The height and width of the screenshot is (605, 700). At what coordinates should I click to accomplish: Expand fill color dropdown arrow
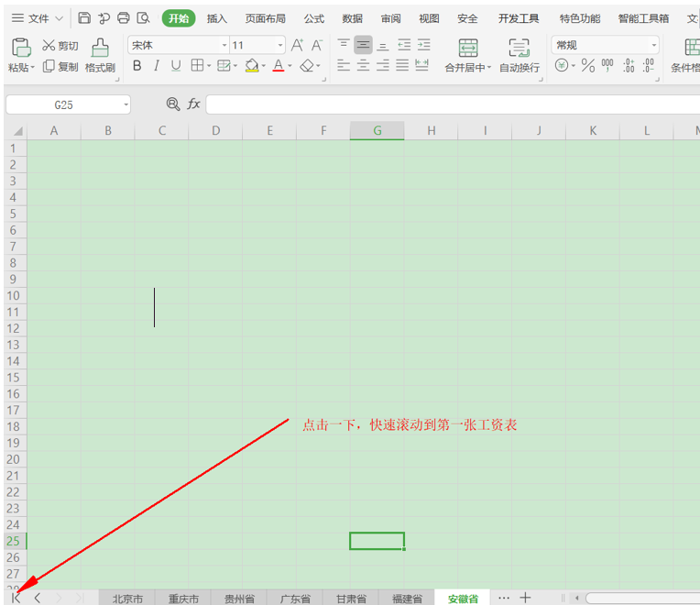click(264, 66)
